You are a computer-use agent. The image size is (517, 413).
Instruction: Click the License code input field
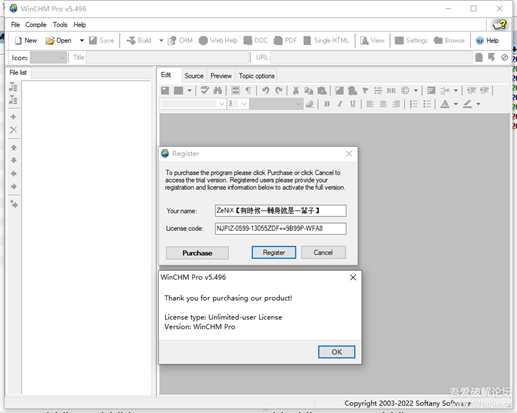pos(280,229)
